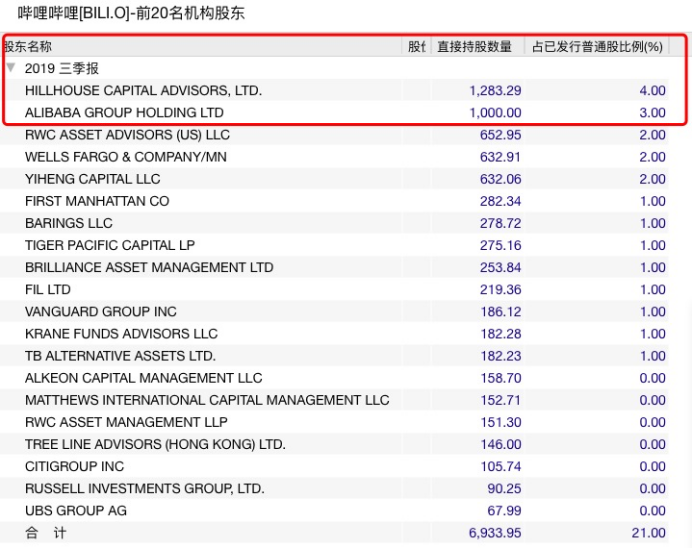Viewport: 692px width, 549px height.
Task: Click the 182.28 holding value
Action: pyautogui.click(x=500, y=333)
